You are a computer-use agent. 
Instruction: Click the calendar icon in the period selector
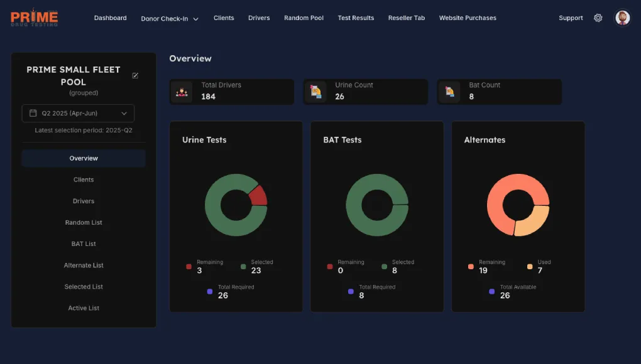pyautogui.click(x=33, y=114)
